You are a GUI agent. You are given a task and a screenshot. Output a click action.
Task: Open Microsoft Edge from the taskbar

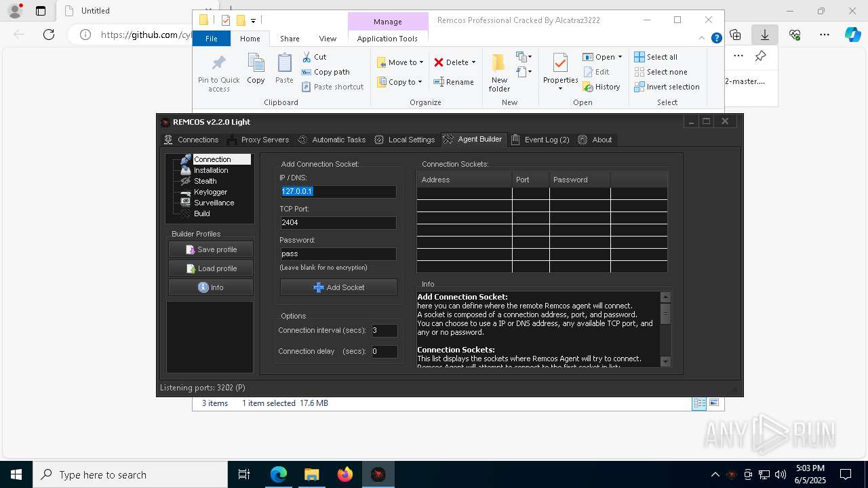coord(279,474)
